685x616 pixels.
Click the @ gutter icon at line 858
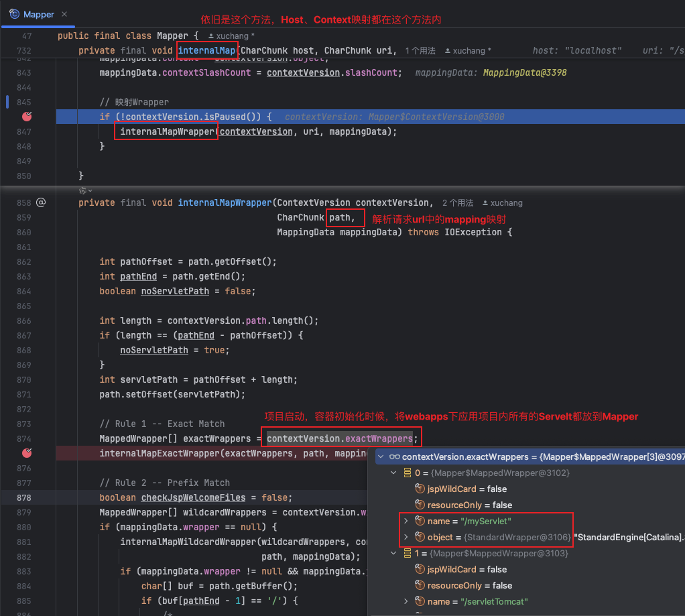[x=41, y=202]
